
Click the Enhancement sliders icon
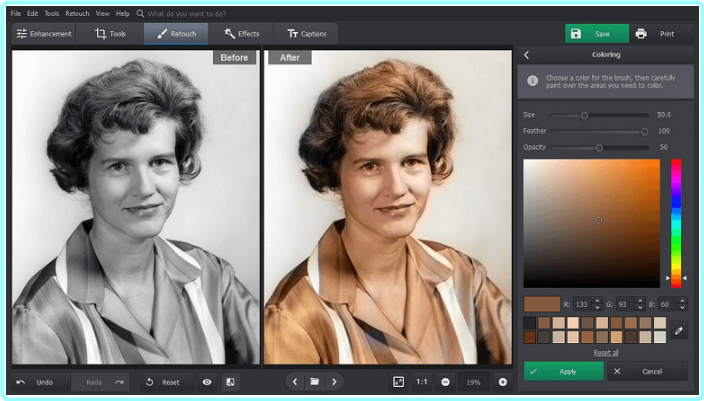click(x=22, y=34)
